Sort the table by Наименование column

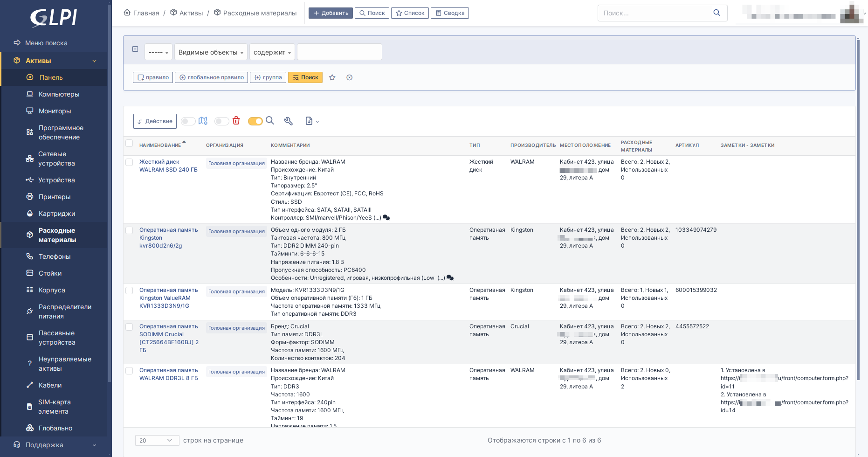pyautogui.click(x=160, y=145)
